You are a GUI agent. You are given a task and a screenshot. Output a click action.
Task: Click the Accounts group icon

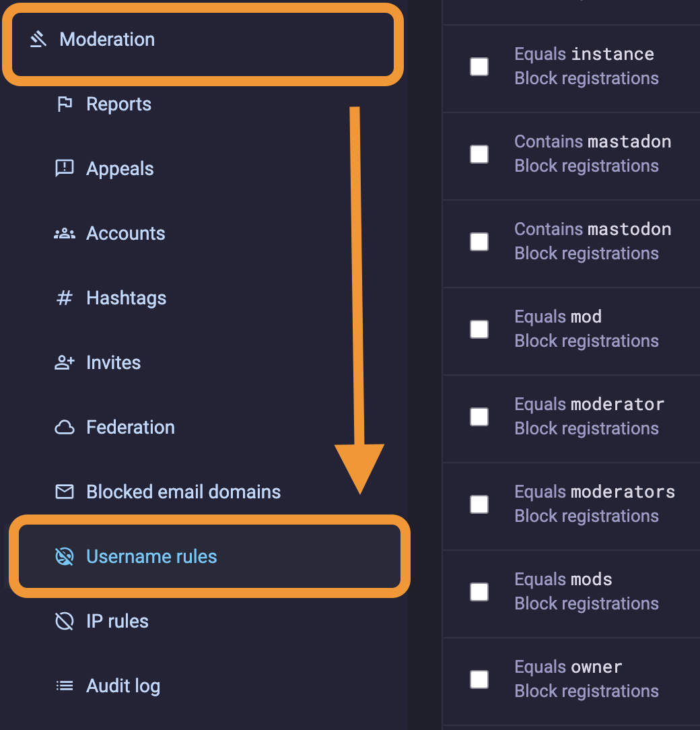click(x=65, y=234)
